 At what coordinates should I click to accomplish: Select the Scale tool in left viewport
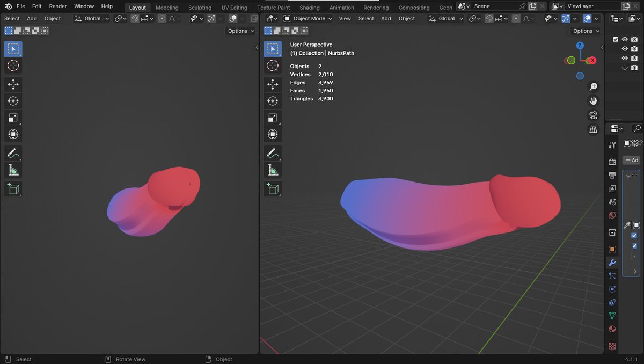pyautogui.click(x=13, y=118)
